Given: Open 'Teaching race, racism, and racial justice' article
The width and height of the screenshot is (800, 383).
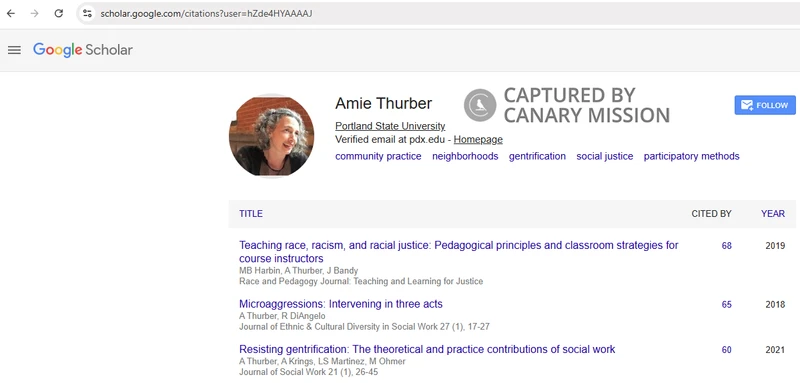Looking at the screenshot, I should [x=459, y=251].
